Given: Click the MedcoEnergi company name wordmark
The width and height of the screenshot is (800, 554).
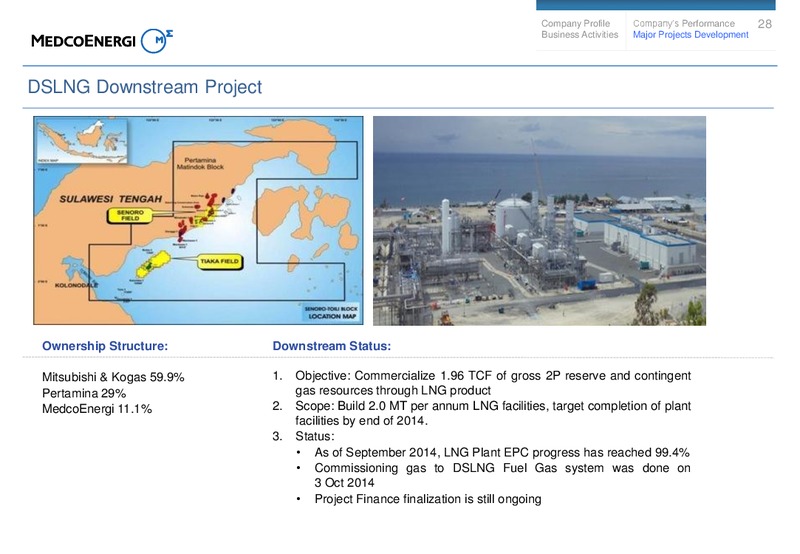Looking at the screenshot, I should click(x=83, y=41).
